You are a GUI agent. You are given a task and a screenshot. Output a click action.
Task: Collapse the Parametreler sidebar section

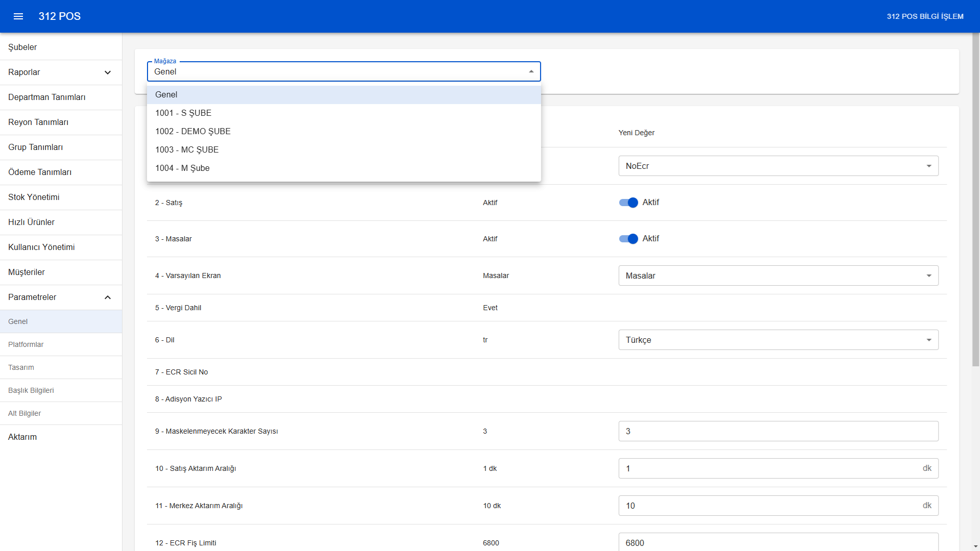point(107,297)
